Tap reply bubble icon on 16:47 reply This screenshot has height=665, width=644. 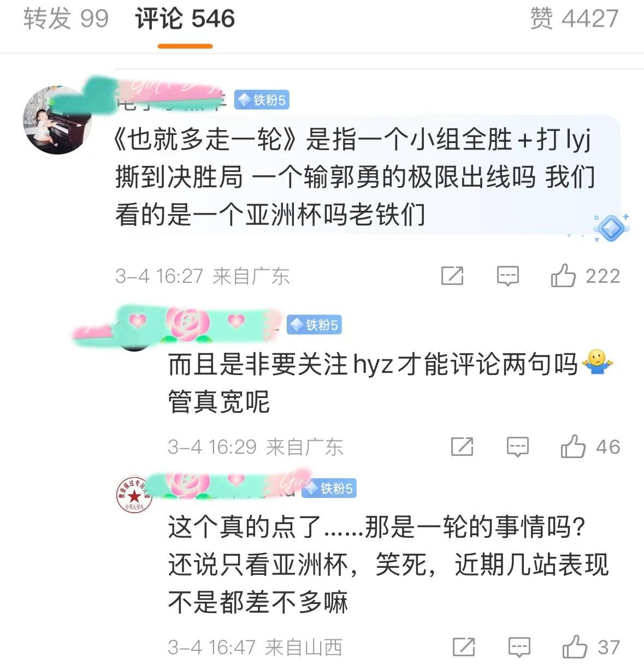click(519, 648)
